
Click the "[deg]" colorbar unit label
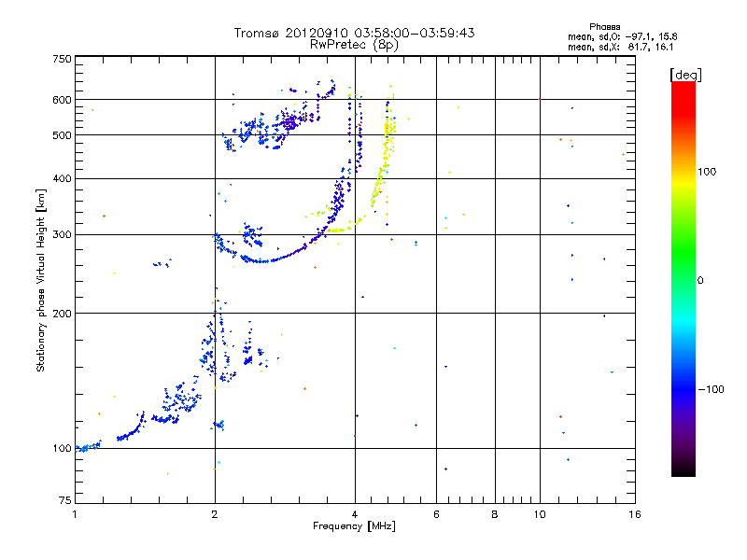click(x=685, y=75)
